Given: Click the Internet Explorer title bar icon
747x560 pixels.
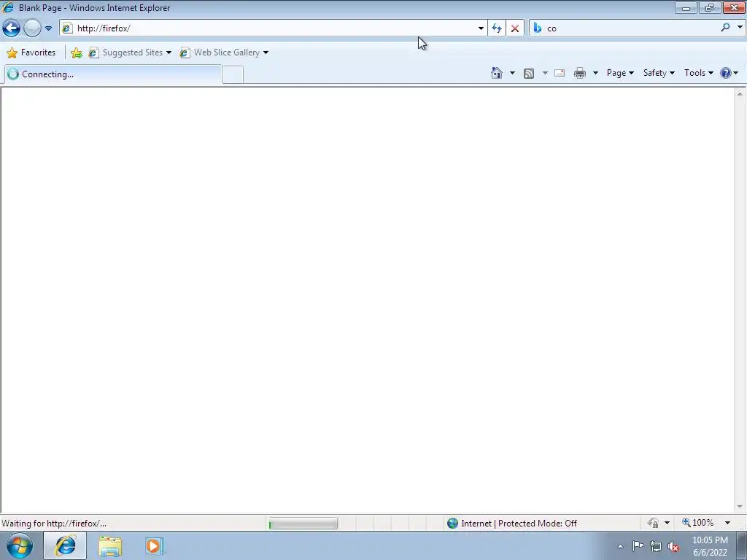Looking at the screenshot, I should (x=7, y=7).
